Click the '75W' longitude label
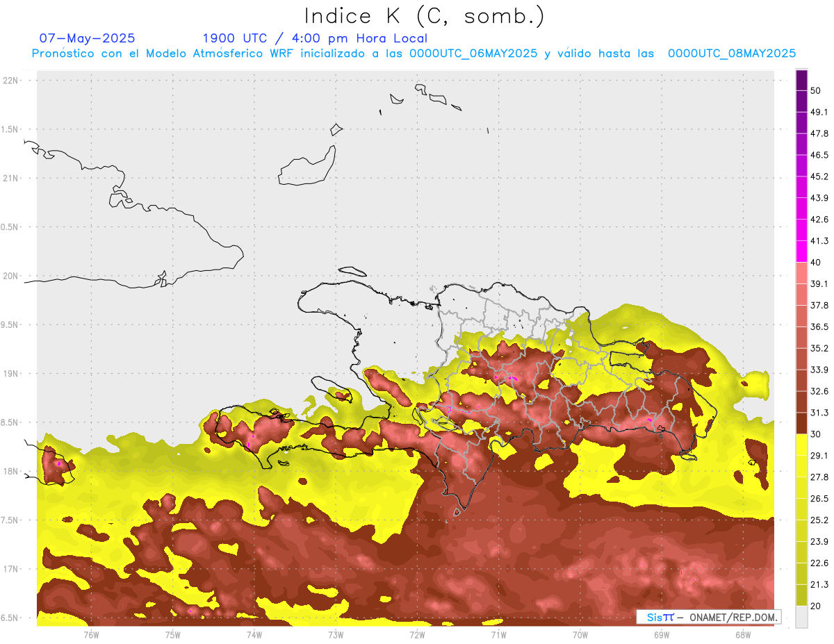Screen dimensions: 834x644 coord(172,634)
